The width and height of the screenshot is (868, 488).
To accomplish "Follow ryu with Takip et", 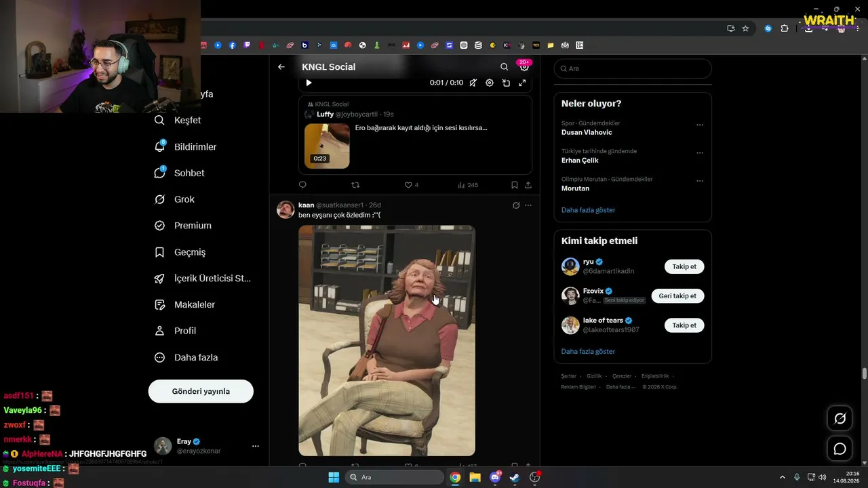I will [684, 266].
